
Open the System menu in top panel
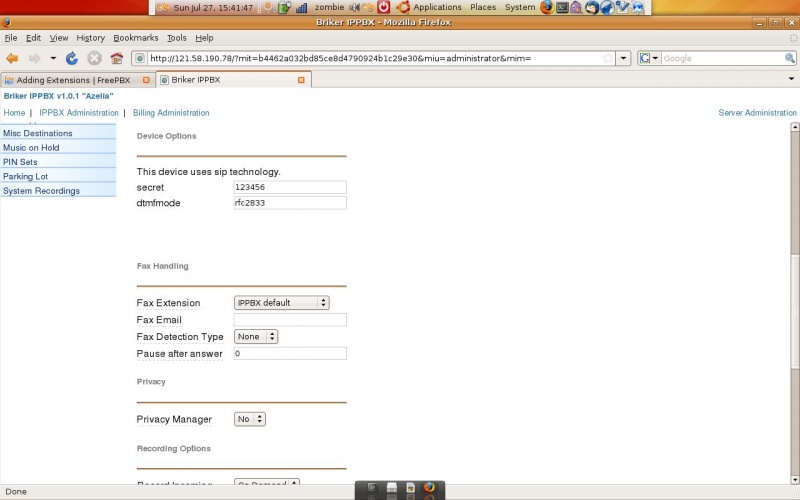(520, 7)
